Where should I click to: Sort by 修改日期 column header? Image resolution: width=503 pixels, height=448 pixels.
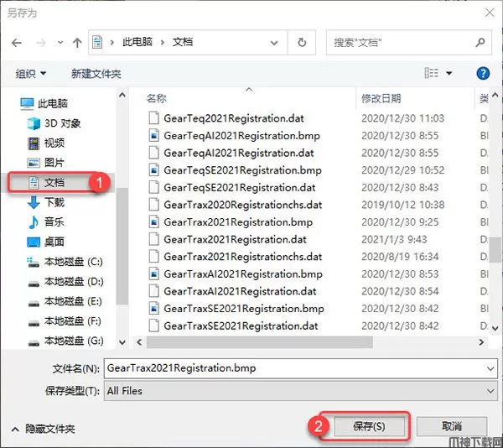click(381, 98)
